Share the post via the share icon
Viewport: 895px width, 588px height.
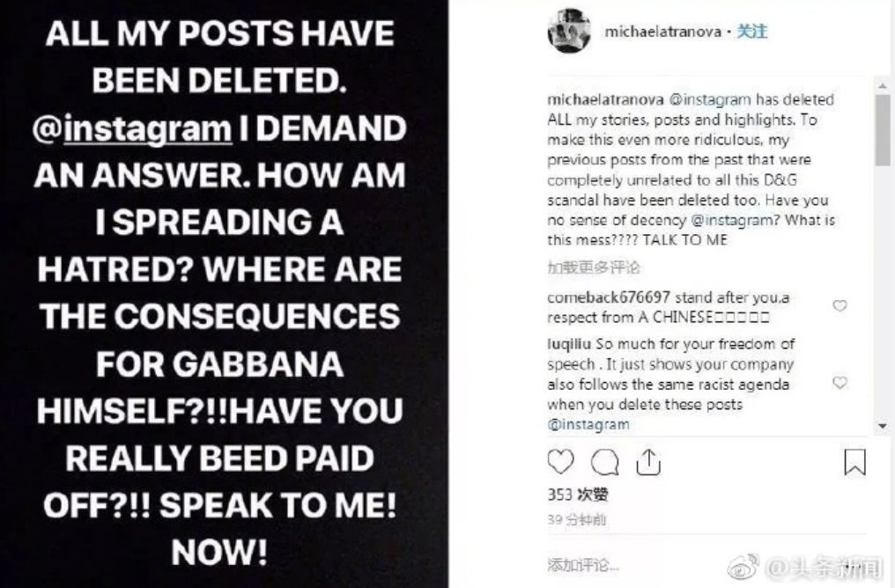click(647, 462)
